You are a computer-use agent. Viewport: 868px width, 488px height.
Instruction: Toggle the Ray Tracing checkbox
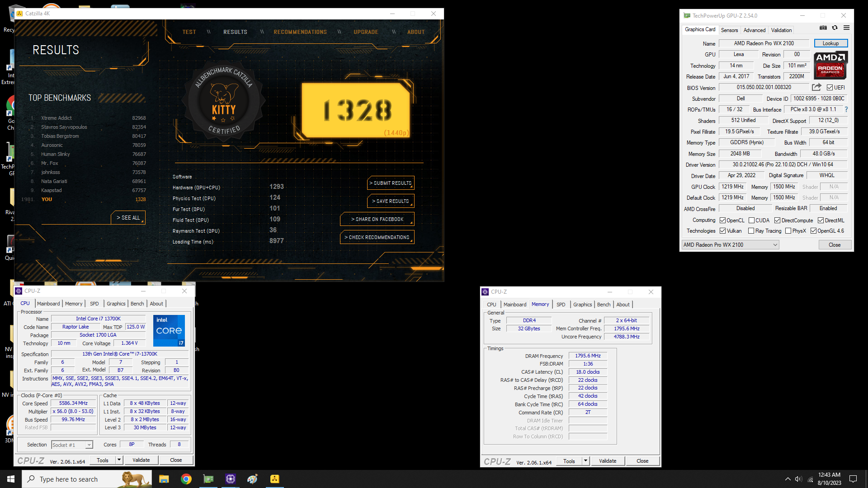click(751, 231)
